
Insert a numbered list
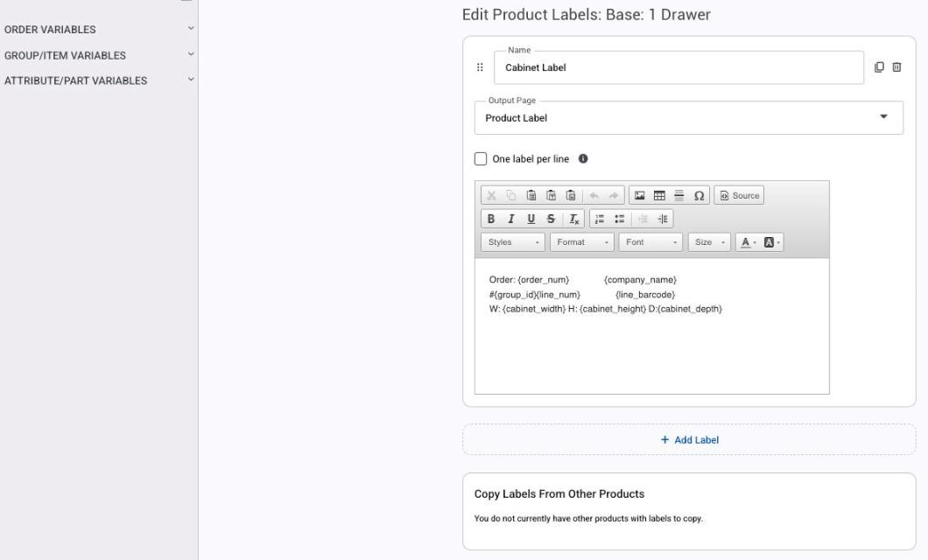click(x=600, y=219)
